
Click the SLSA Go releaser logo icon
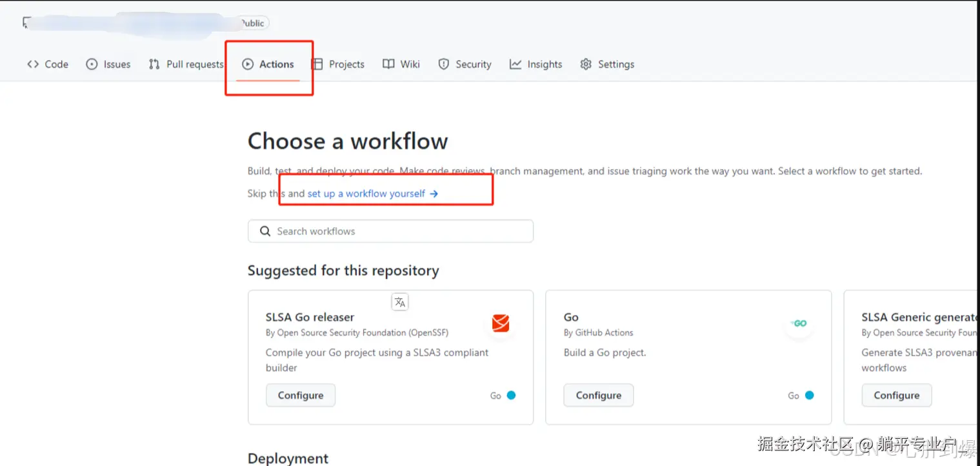[x=501, y=323]
